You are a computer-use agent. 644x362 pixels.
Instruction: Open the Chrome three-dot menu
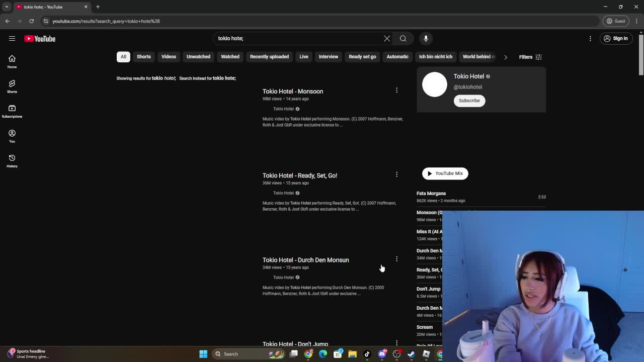click(x=636, y=21)
